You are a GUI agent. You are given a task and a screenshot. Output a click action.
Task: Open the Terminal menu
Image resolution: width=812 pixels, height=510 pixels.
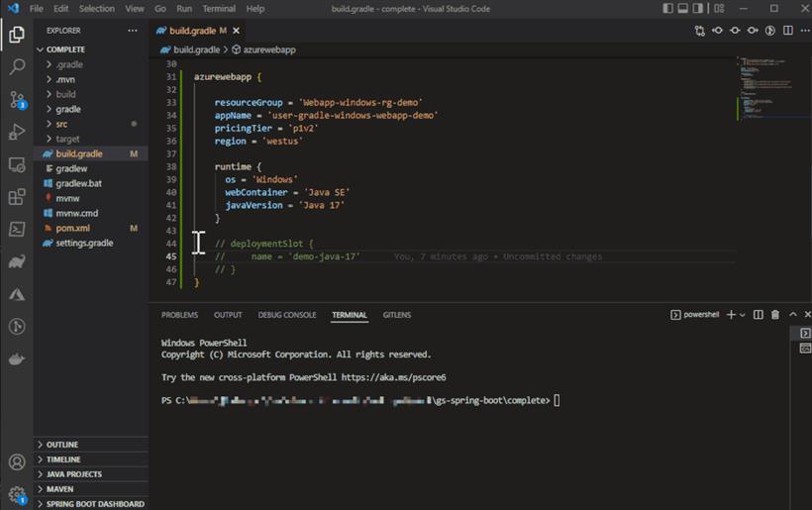pos(219,9)
